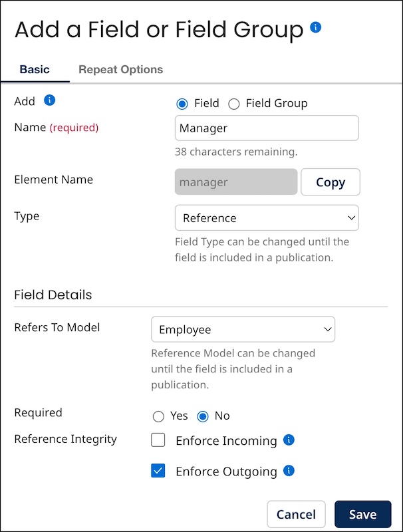Save the new Manager field
The image size is (403, 532).
pos(363,514)
